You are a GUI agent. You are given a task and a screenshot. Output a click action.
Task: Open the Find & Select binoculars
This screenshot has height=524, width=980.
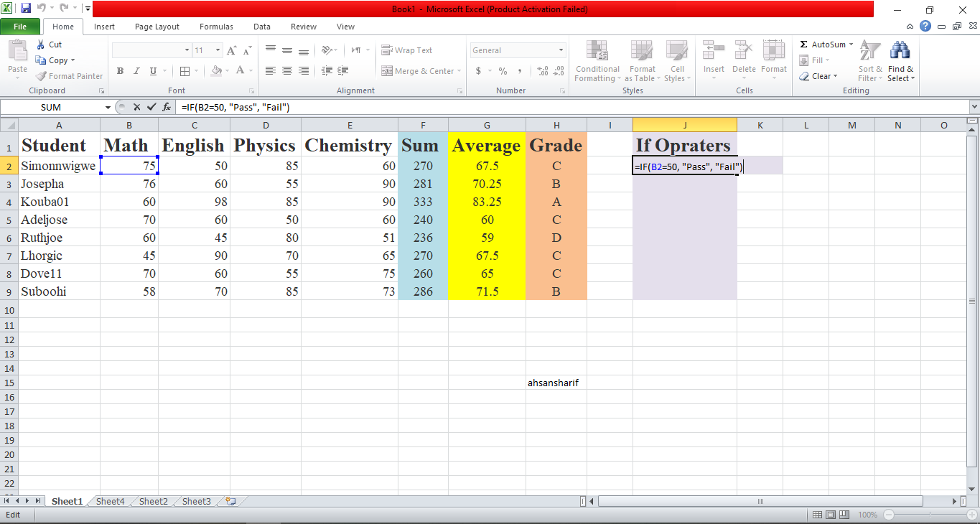pos(900,50)
